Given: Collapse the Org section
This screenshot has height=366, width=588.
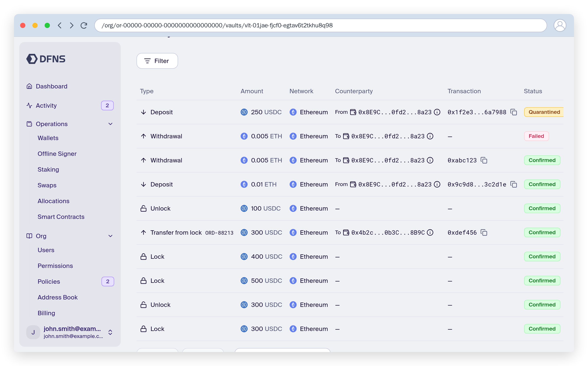Looking at the screenshot, I should click(x=110, y=236).
